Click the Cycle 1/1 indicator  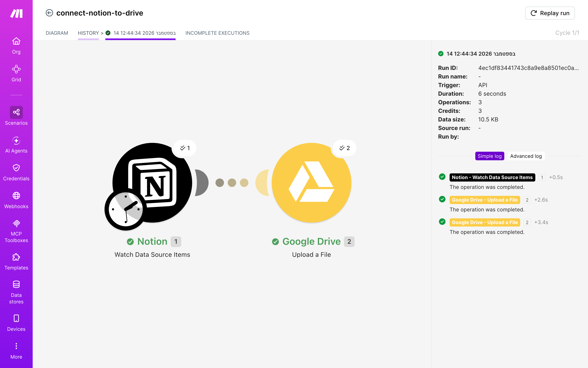(x=567, y=33)
